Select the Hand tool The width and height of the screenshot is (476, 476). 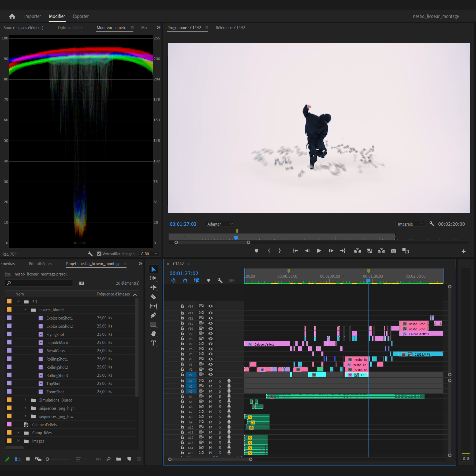click(153, 334)
